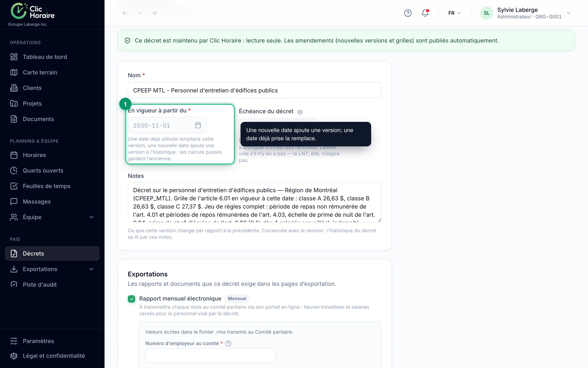Image resolution: width=588 pixels, height=368 pixels.
Task: Click the Numéro d'employeur au comité field
Action: coord(210,356)
